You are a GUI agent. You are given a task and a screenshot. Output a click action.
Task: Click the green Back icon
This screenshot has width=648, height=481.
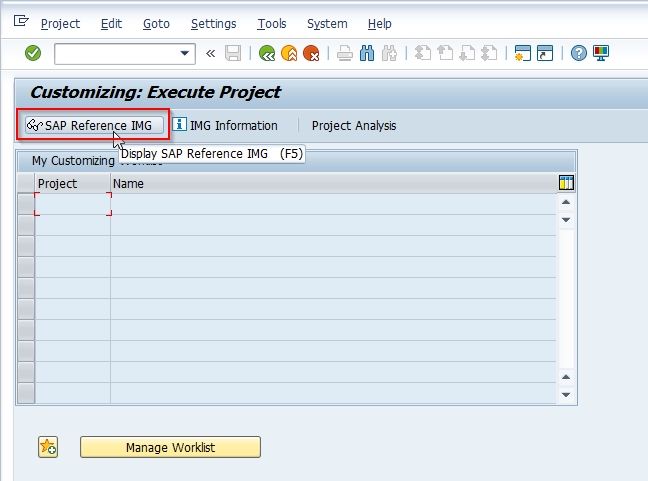(267, 53)
